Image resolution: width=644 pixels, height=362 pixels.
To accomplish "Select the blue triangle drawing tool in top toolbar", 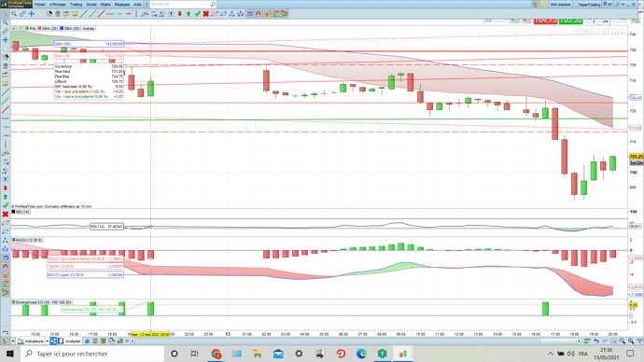I will (x=231, y=14).
